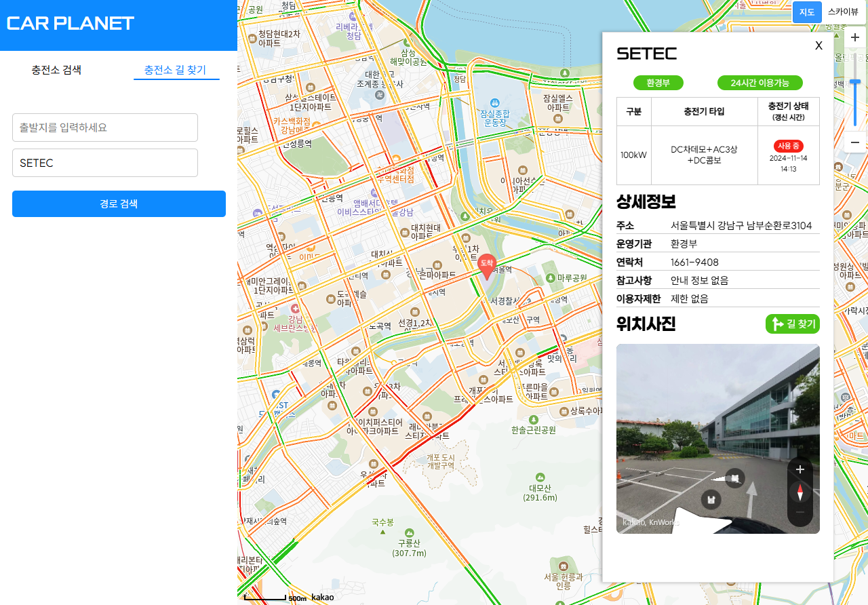The width and height of the screenshot is (868, 605).
Task: Click the CAR PLANET logo
Action: pyautogui.click(x=71, y=23)
